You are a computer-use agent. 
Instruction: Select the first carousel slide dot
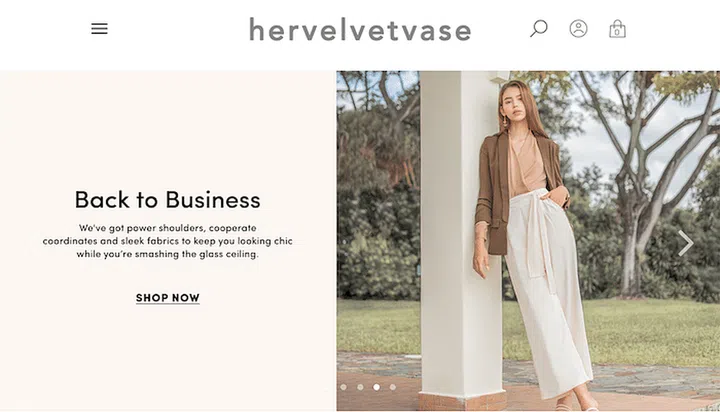click(x=343, y=387)
